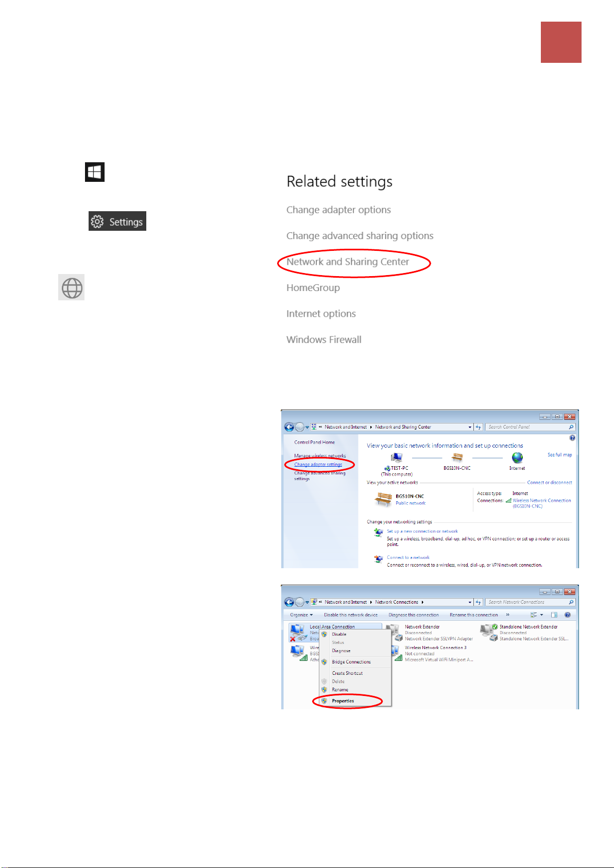Click Connect or disconnect link

[550, 483]
